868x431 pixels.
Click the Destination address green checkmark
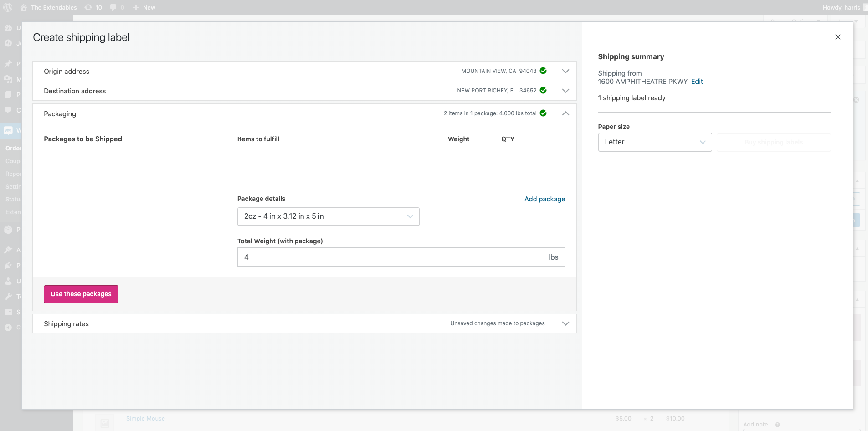pos(543,90)
